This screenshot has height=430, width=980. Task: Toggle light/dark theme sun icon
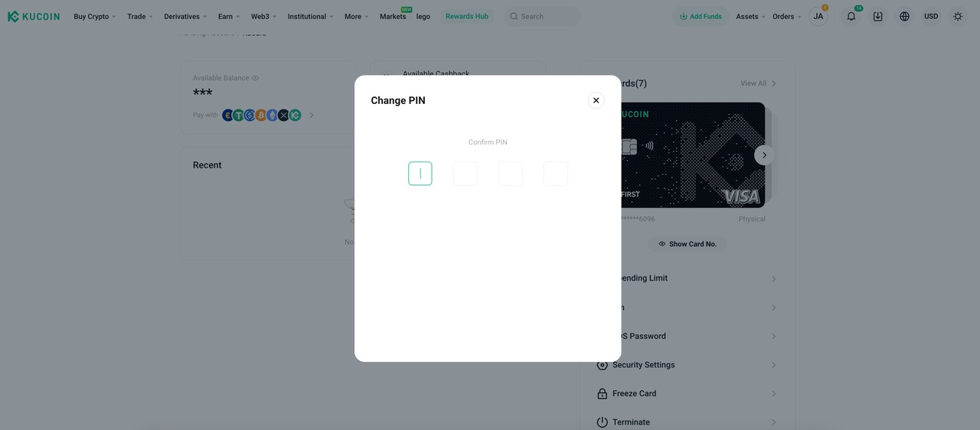[958, 16]
